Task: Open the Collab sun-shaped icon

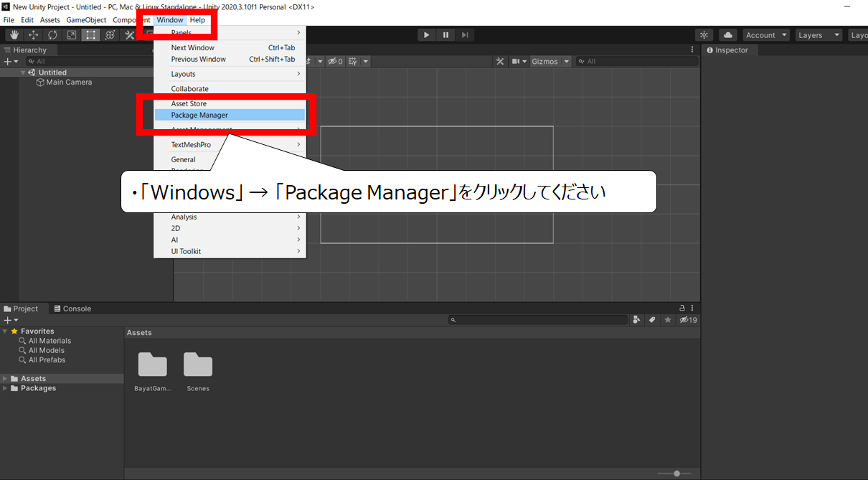Action: (704, 35)
